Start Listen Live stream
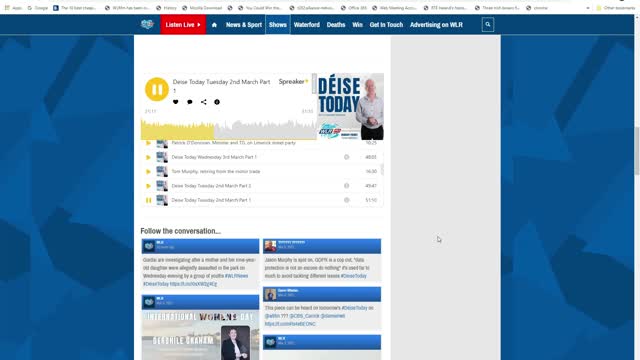This screenshot has height=360, width=640. [x=183, y=24]
